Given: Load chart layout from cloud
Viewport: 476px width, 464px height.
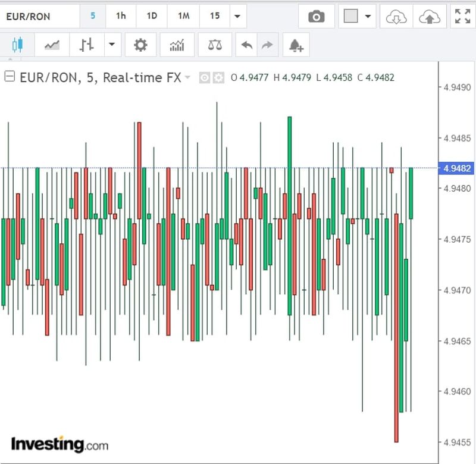Looking at the screenshot, I should (396, 17).
